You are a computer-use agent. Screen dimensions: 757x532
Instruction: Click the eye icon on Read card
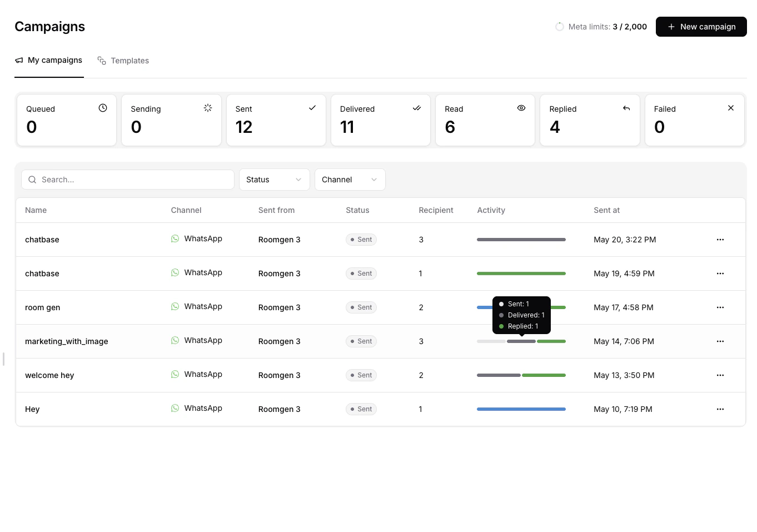tap(521, 108)
